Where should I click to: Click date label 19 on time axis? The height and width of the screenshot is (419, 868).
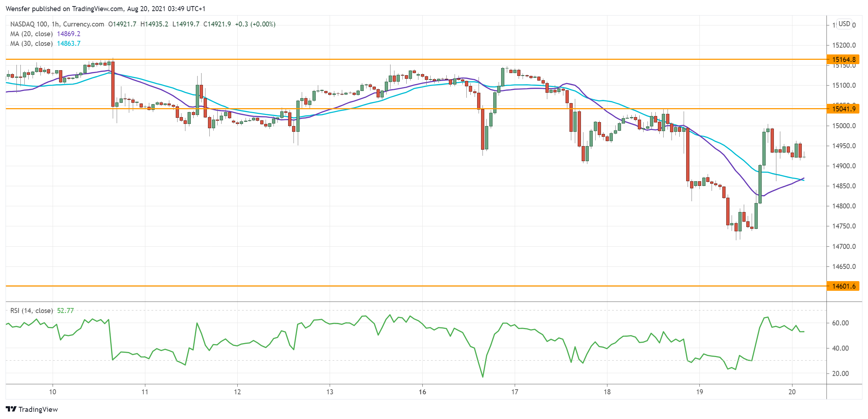[x=699, y=392]
